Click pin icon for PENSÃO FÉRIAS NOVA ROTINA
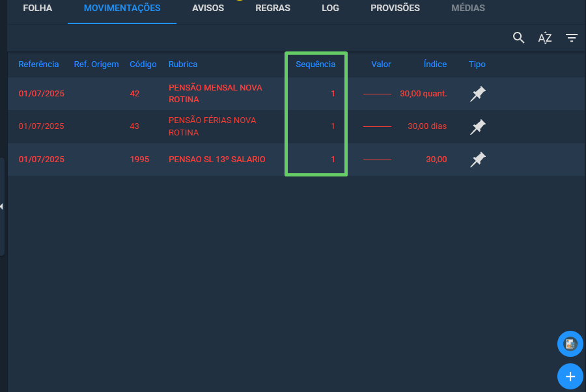 point(478,127)
